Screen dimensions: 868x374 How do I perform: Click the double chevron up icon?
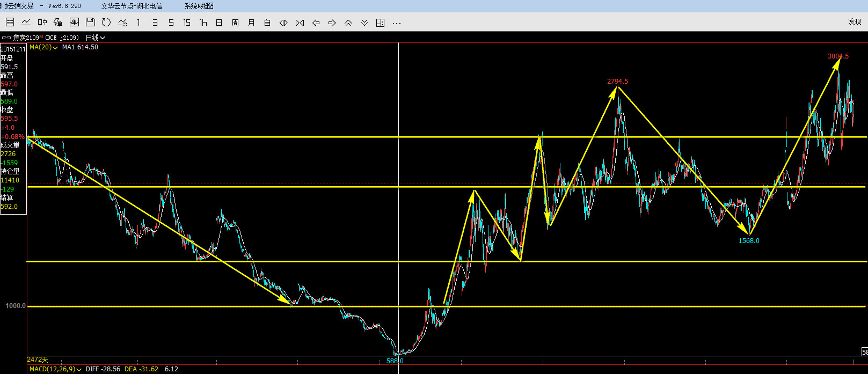pyautogui.click(x=348, y=23)
